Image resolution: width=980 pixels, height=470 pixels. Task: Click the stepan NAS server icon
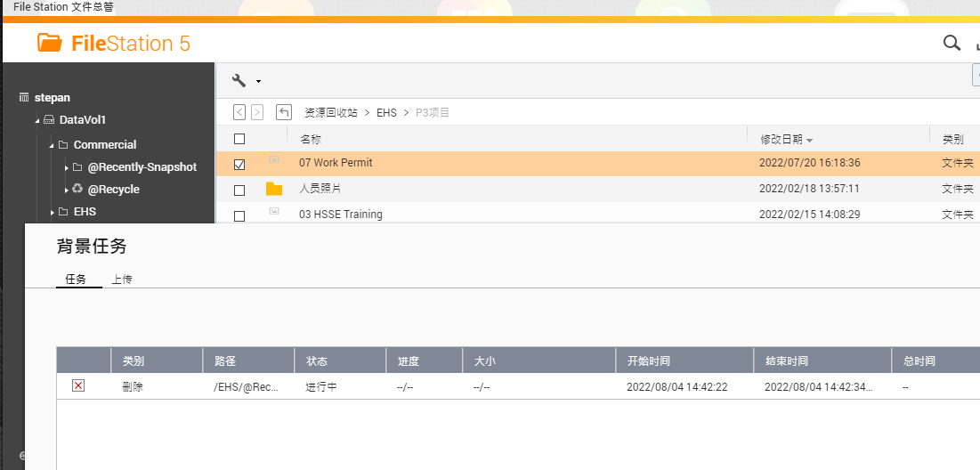point(24,98)
